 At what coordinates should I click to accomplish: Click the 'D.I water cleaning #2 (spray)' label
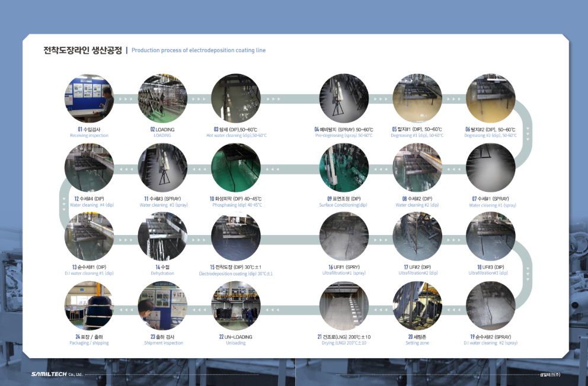click(x=490, y=343)
